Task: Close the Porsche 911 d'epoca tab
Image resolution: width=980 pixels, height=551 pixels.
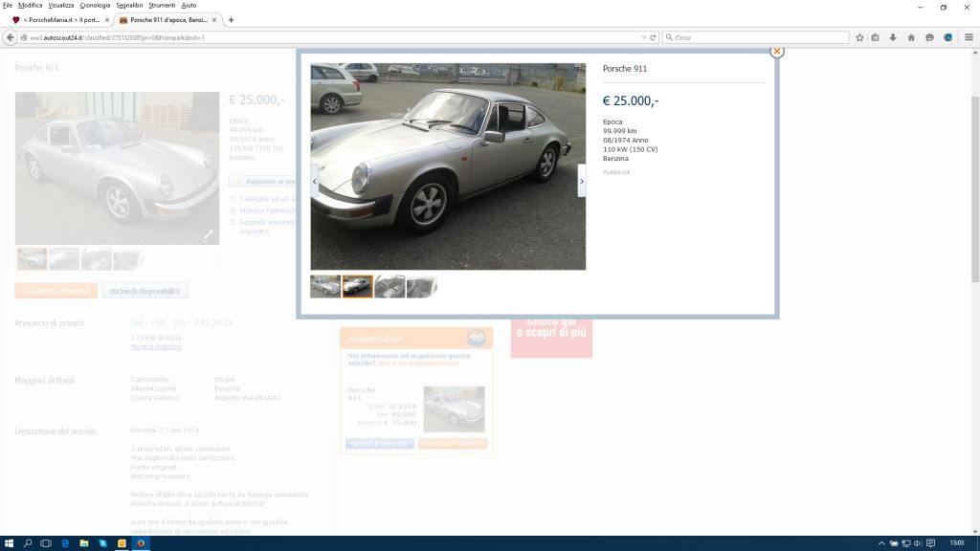Action: pyautogui.click(x=214, y=20)
